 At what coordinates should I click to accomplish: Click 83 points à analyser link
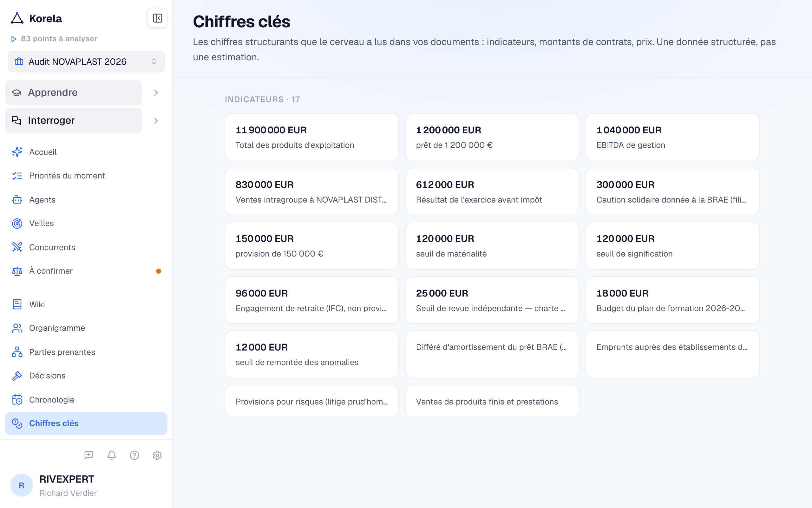tap(59, 39)
